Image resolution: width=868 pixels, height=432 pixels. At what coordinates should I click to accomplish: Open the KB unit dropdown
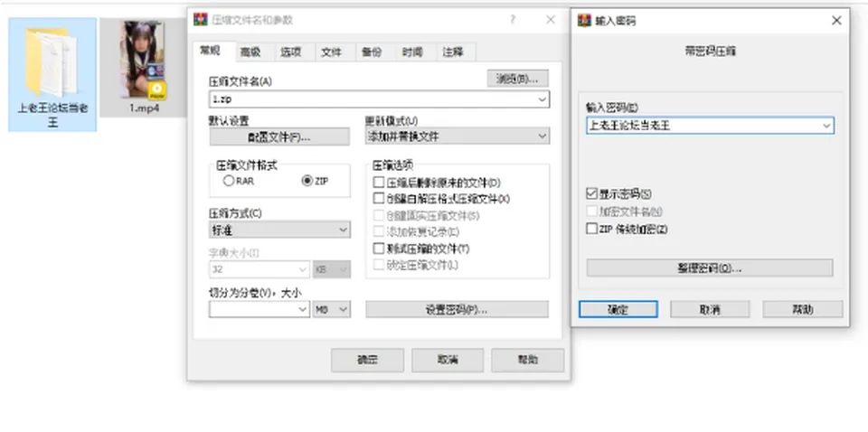[x=332, y=269]
